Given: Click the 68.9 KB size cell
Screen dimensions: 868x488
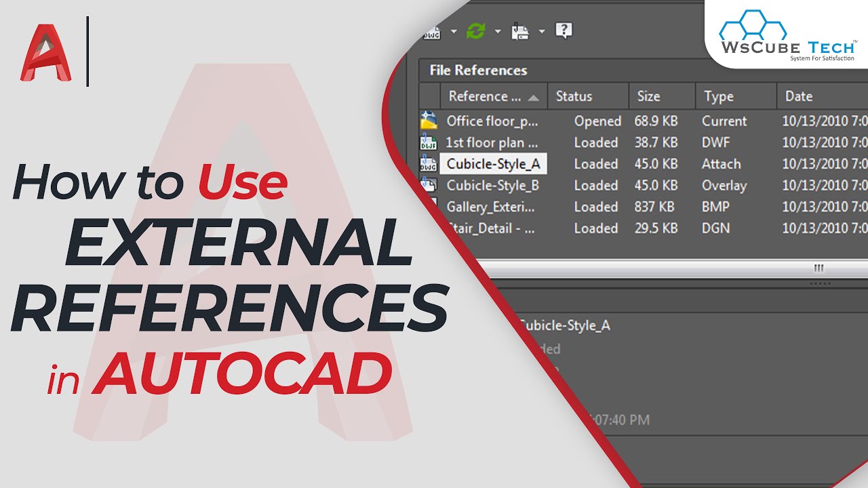Looking at the screenshot, I should click(x=656, y=121).
